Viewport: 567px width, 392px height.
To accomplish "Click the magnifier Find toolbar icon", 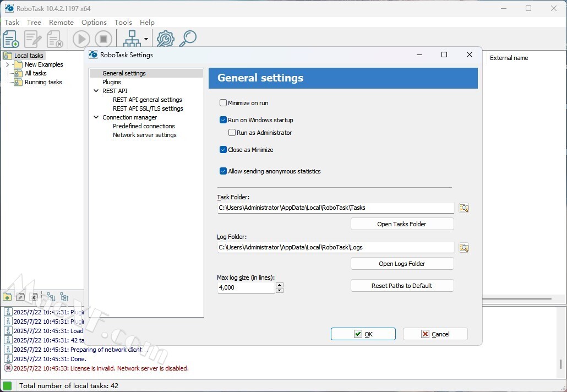I will point(188,39).
